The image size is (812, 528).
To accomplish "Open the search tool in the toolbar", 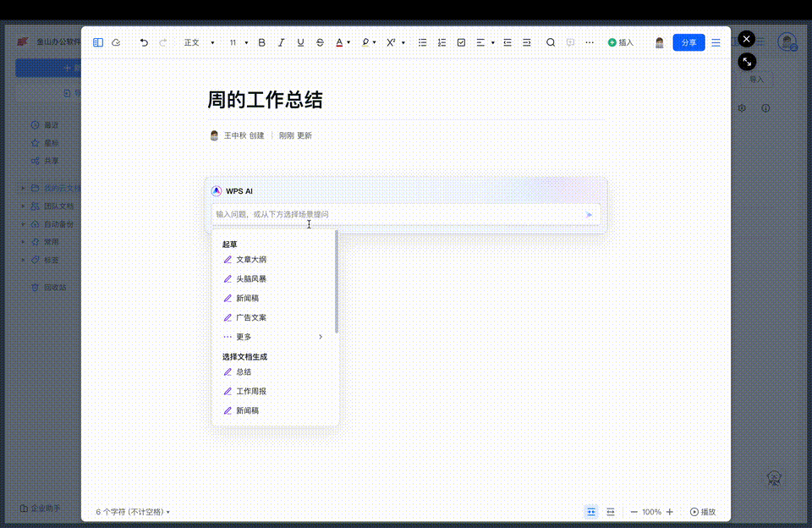I will (x=551, y=41).
